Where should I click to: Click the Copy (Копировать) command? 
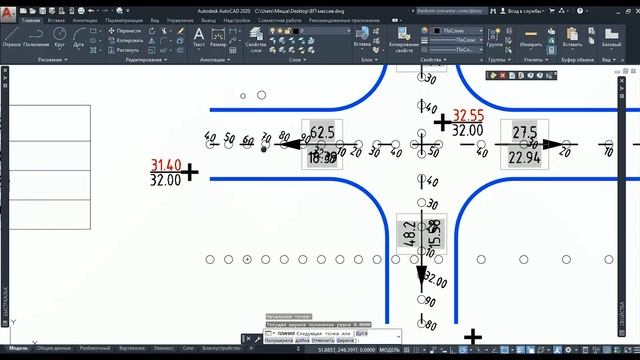pyautogui.click(x=126, y=40)
